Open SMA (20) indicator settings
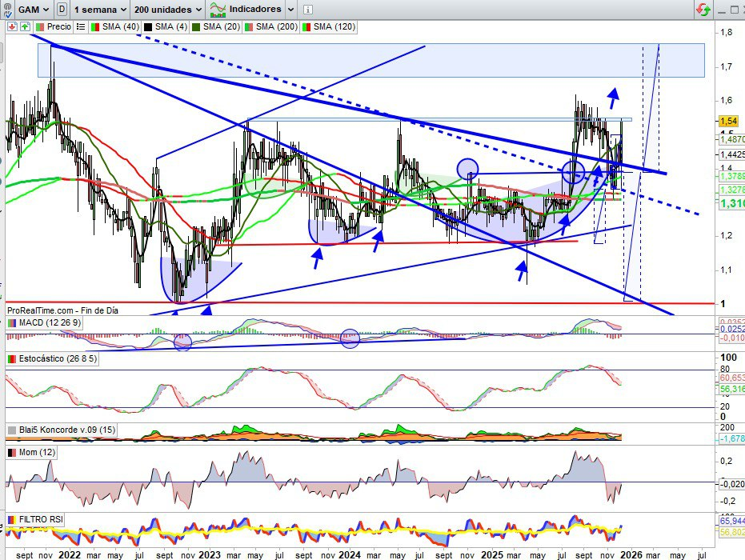The height and width of the screenshot is (560, 745). pos(221,26)
